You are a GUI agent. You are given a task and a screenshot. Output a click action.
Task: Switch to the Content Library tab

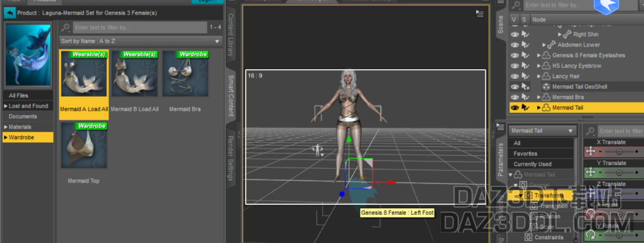[231, 35]
